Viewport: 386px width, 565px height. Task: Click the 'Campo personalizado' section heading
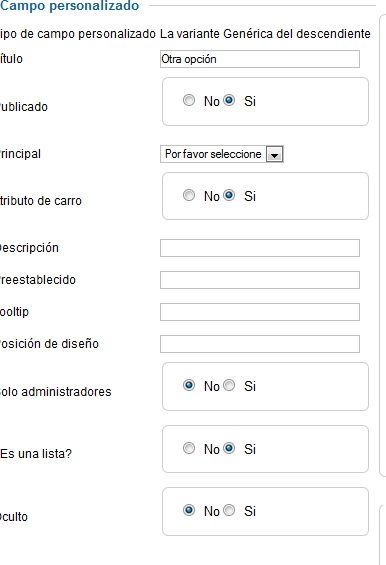click(x=69, y=6)
